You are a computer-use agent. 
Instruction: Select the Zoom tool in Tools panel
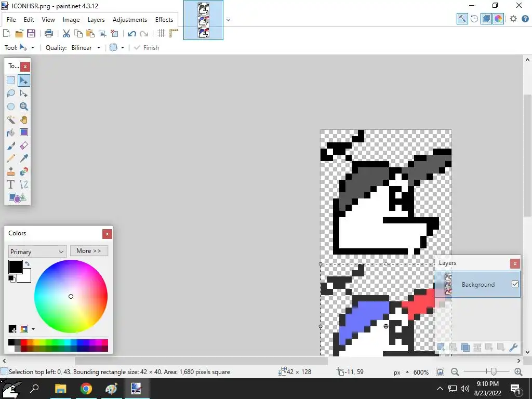point(24,107)
